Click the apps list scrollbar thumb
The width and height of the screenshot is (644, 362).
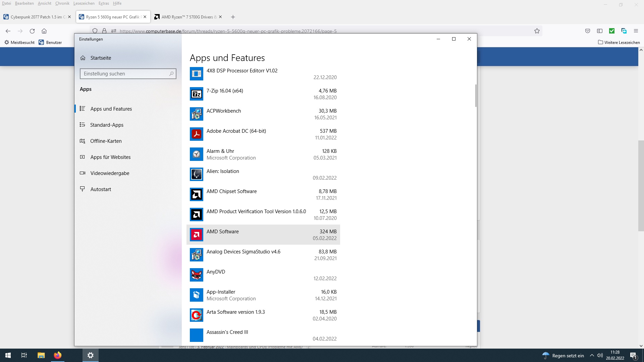[476, 96]
